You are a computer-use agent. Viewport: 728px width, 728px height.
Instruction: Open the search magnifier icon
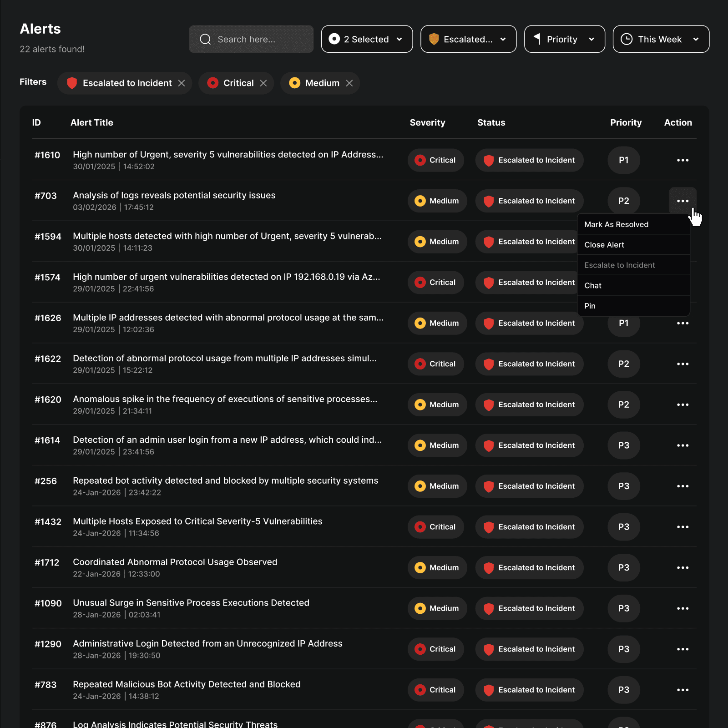(x=206, y=39)
